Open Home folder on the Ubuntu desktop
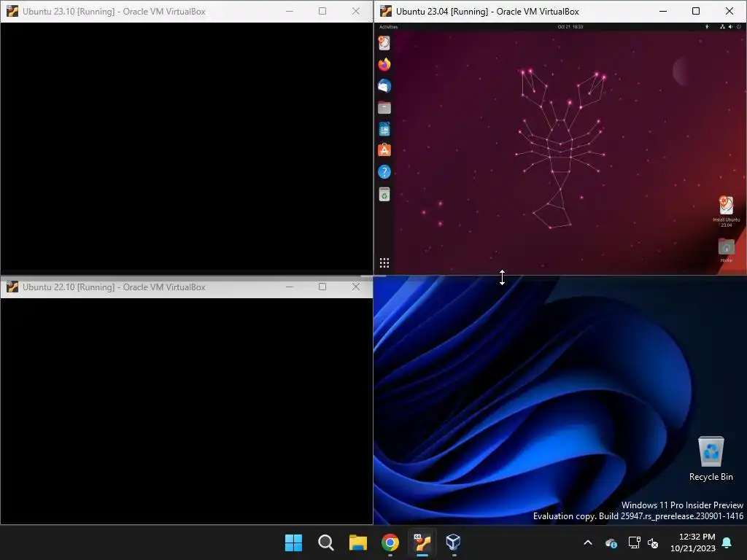The width and height of the screenshot is (747, 560). 726,250
